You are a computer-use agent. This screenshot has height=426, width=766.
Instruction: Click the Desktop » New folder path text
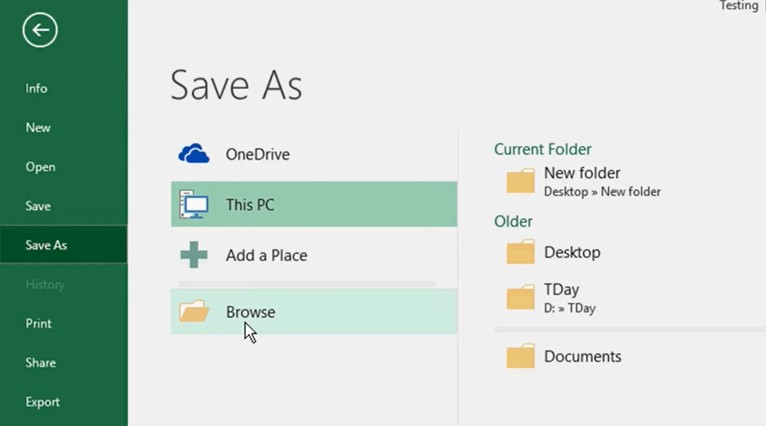602,192
